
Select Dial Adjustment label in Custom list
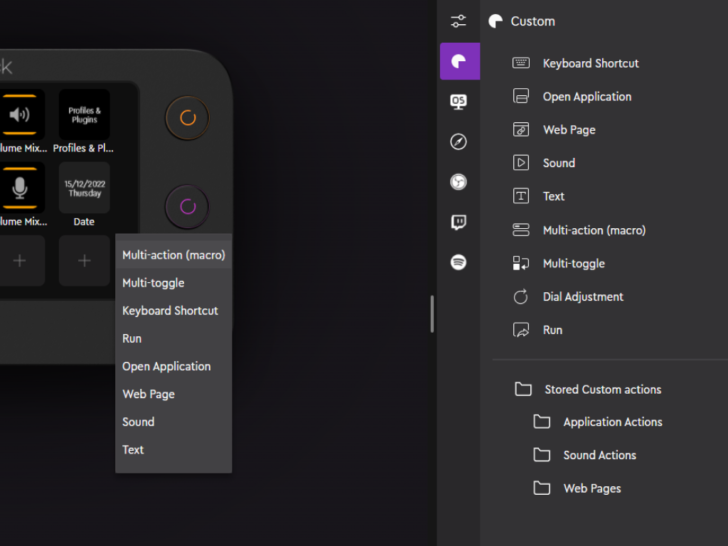click(x=583, y=297)
